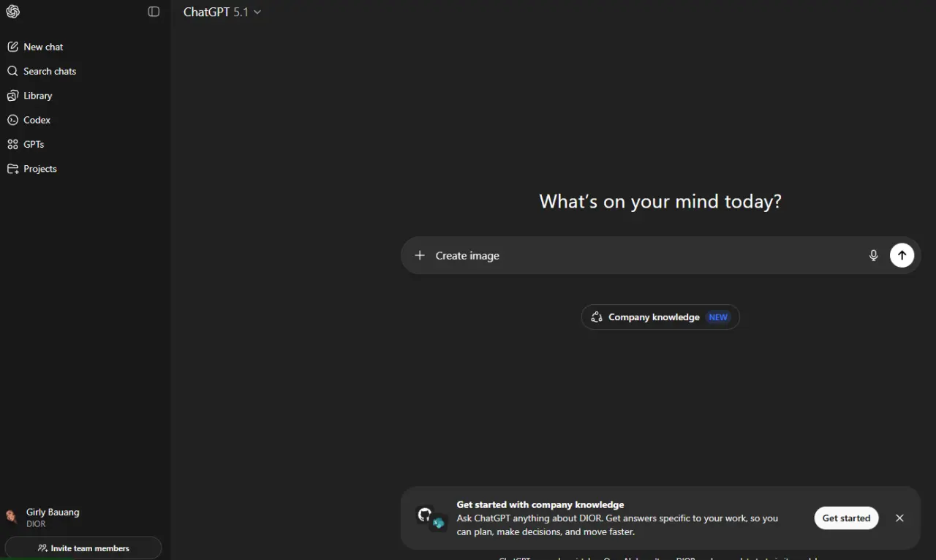Collapse the sidebar with the panel icon
This screenshot has height=560, width=936.
click(x=154, y=12)
